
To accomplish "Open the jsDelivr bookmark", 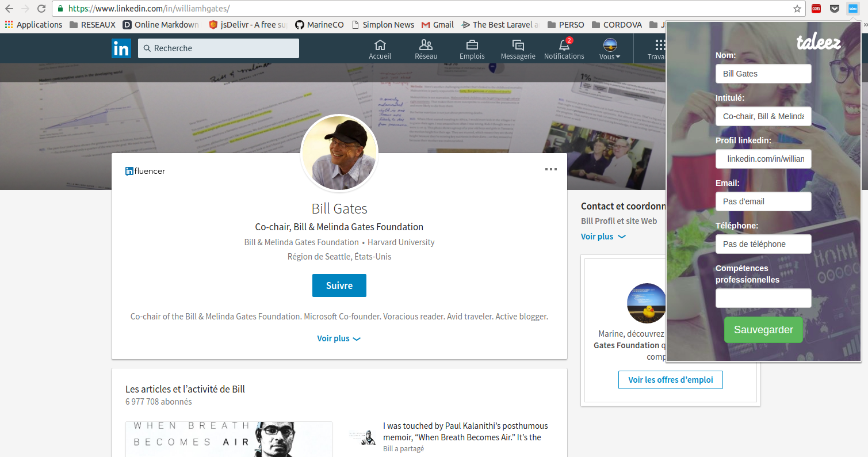I will 248,25.
